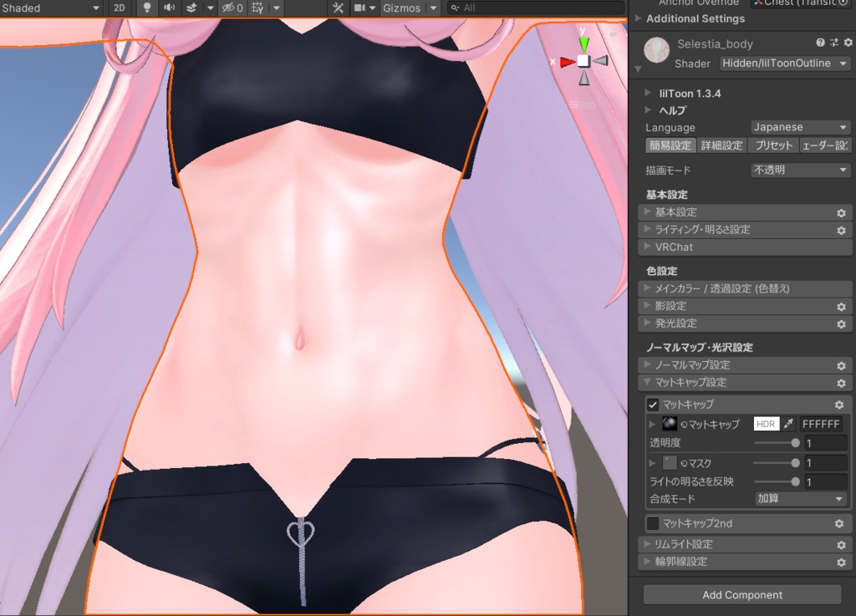Click the preset icon on the Selestia_body material header
The height and width of the screenshot is (616, 856).
834,43
